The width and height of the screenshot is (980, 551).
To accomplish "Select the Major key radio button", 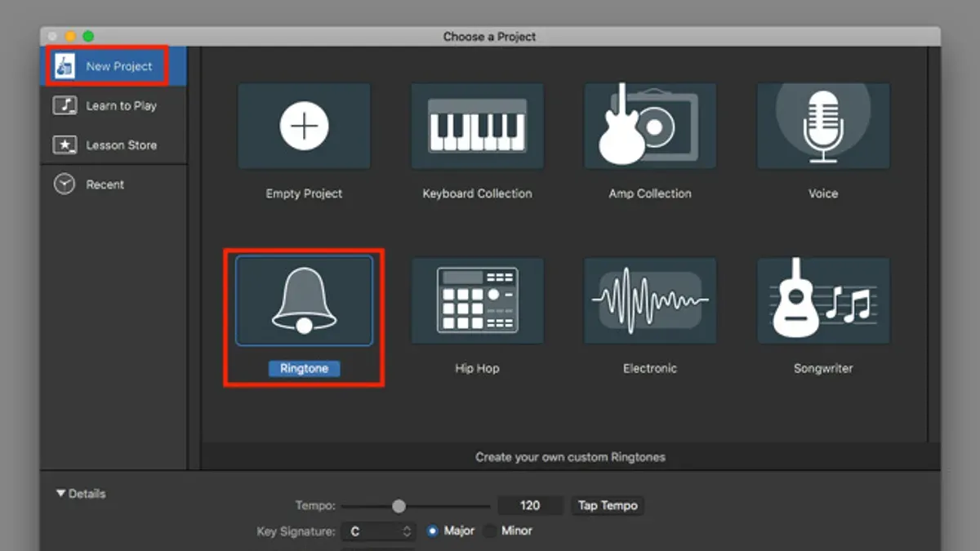I will tap(433, 531).
